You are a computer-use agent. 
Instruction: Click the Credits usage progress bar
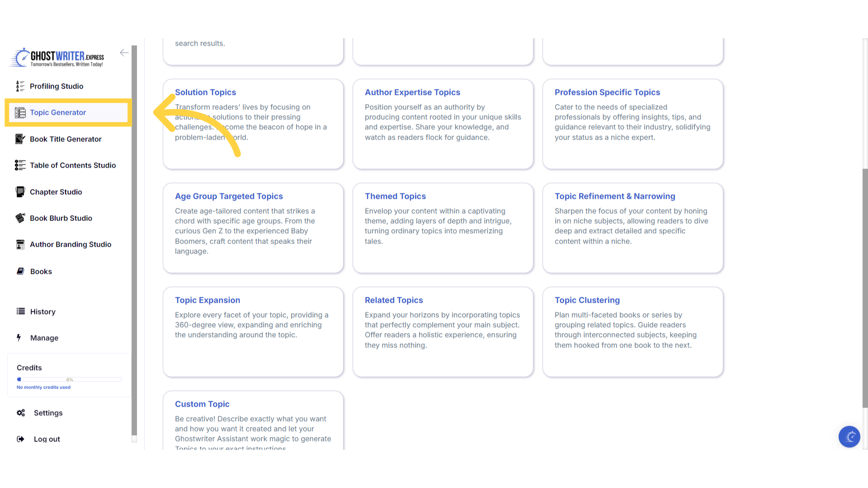[69, 380]
